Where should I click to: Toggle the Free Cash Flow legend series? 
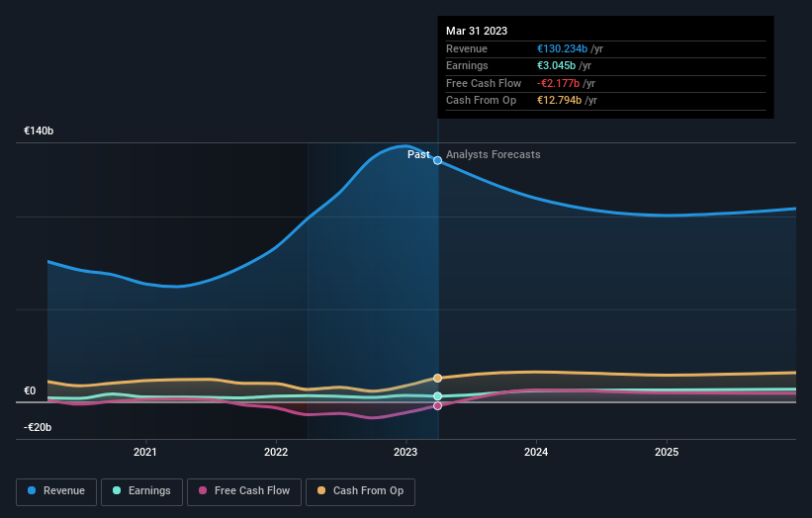coord(244,491)
